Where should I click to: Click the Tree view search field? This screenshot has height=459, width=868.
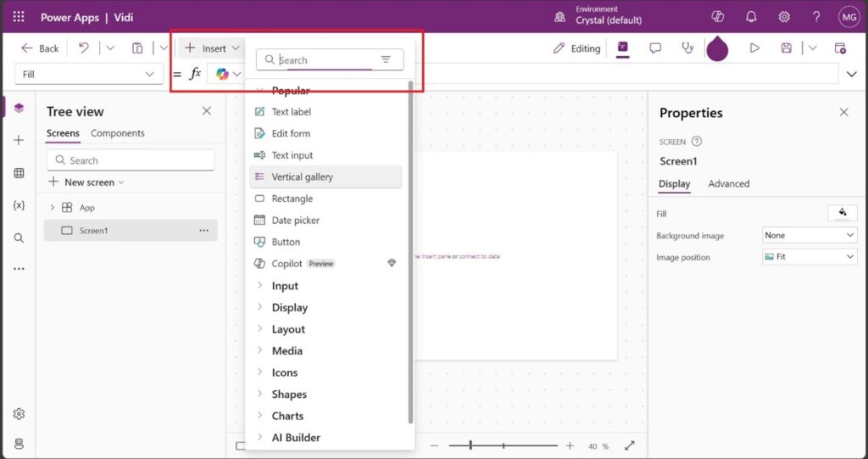[131, 160]
